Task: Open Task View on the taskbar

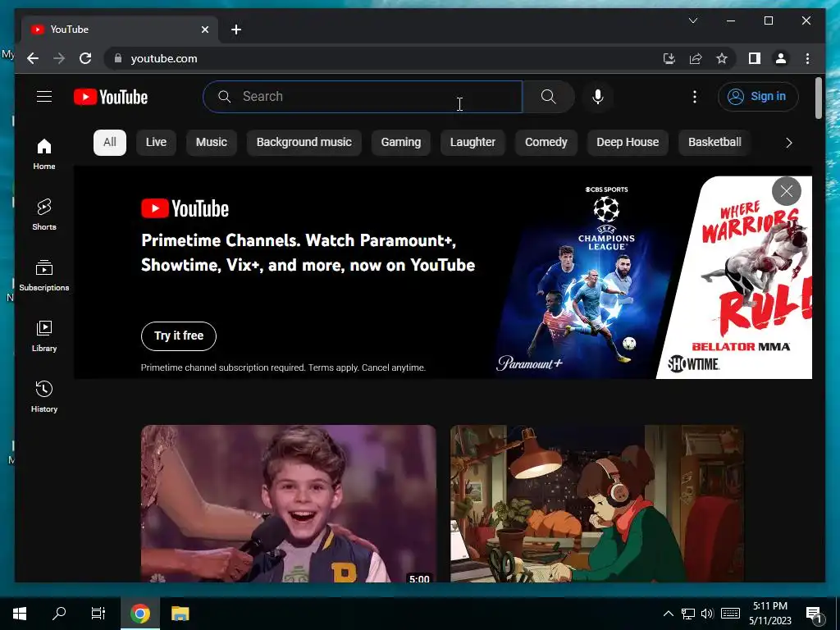Action: (98, 614)
